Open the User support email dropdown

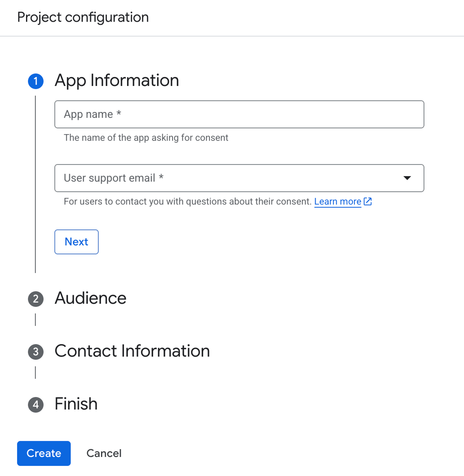[239, 178]
